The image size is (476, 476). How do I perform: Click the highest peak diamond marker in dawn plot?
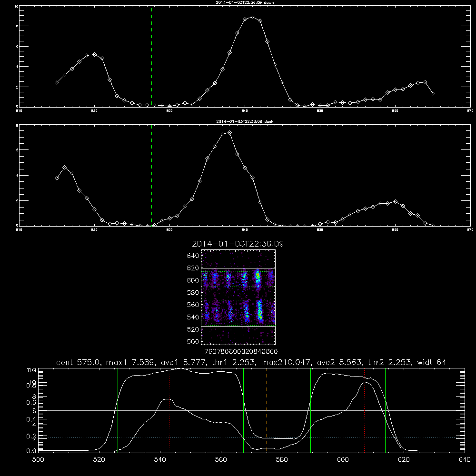[x=253, y=17]
